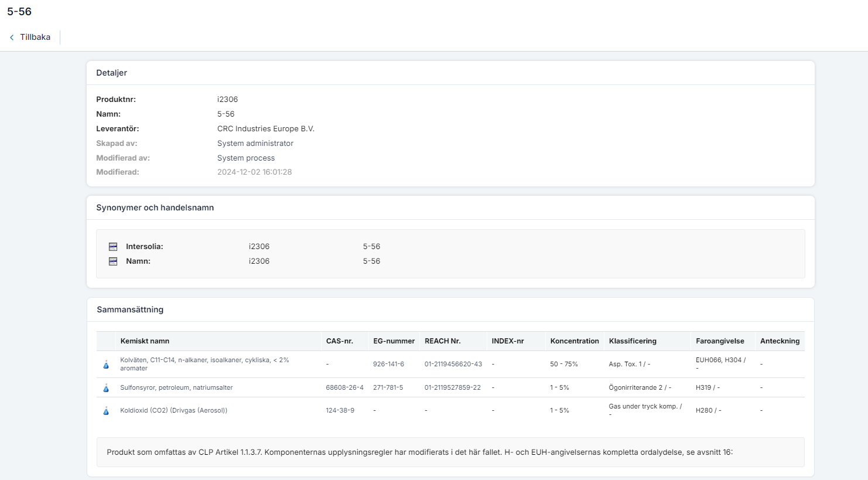Click the flag icon next to Namn synonym
868x480 pixels.
tap(113, 261)
